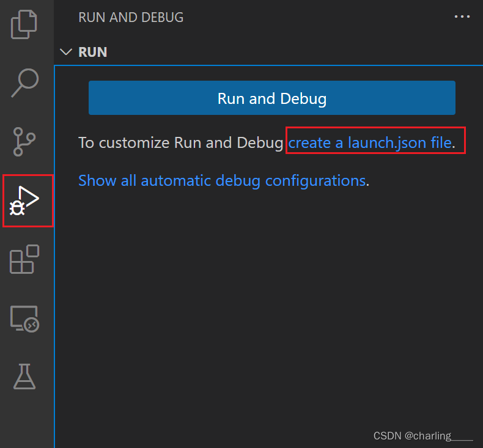Click the blue Run and Debug button
483x448 pixels.
tap(271, 98)
